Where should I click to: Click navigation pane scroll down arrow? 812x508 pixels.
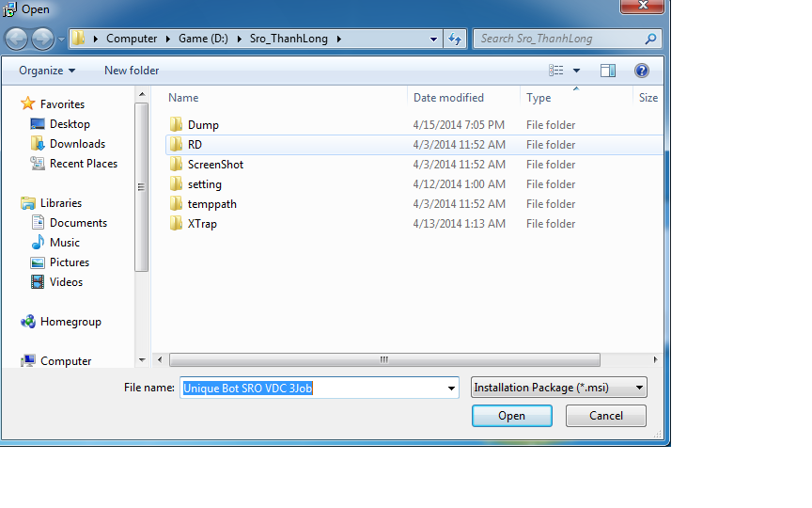pos(142,359)
